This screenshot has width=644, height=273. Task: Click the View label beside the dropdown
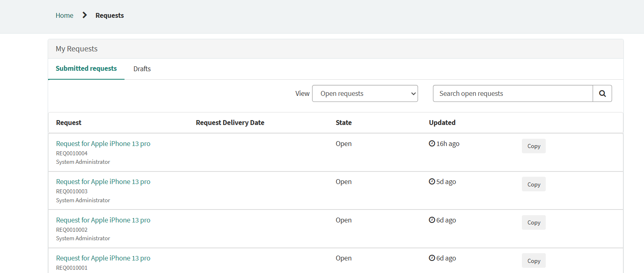pyautogui.click(x=302, y=93)
